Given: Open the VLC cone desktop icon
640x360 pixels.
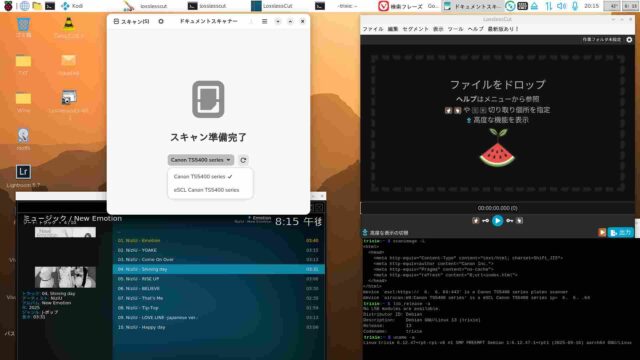Looking at the screenshot, I should 69,24.
